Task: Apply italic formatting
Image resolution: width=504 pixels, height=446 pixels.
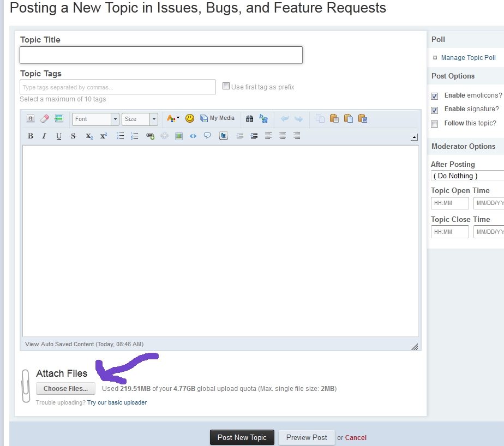Action: (x=44, y=136)
